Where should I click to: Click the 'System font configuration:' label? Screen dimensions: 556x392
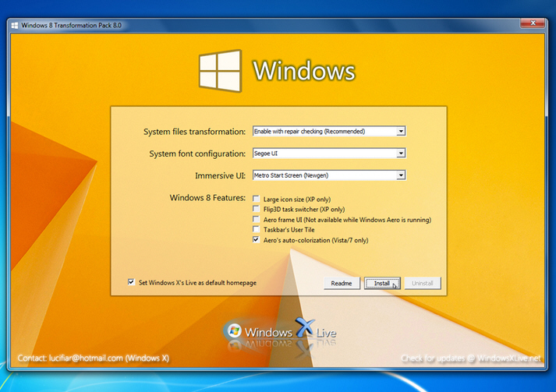pos(197,154)
